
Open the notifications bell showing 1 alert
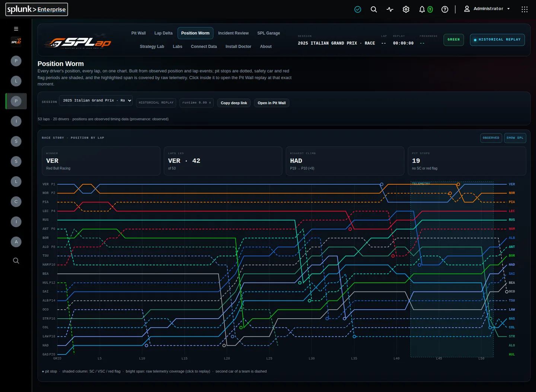click(x=425, y=9)
